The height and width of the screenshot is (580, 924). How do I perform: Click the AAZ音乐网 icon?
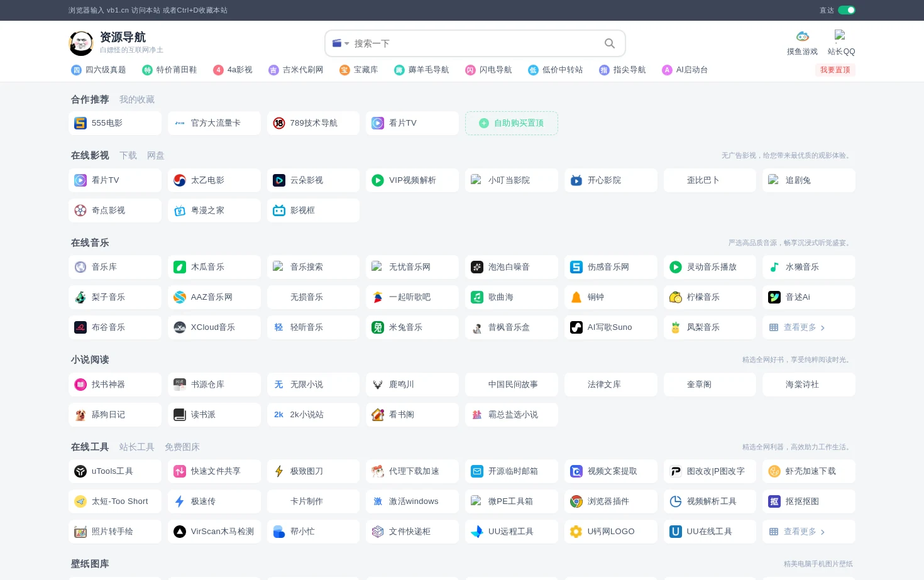pos(180,297)
